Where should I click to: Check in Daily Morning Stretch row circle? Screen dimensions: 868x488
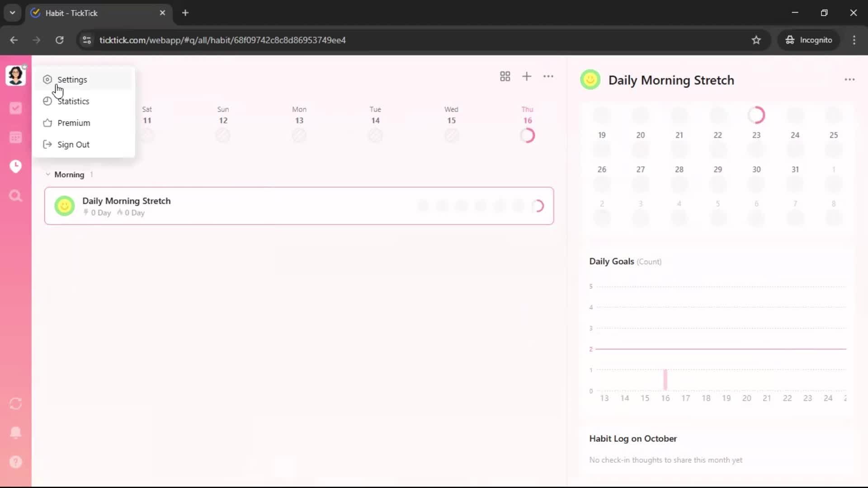[538, 206]
